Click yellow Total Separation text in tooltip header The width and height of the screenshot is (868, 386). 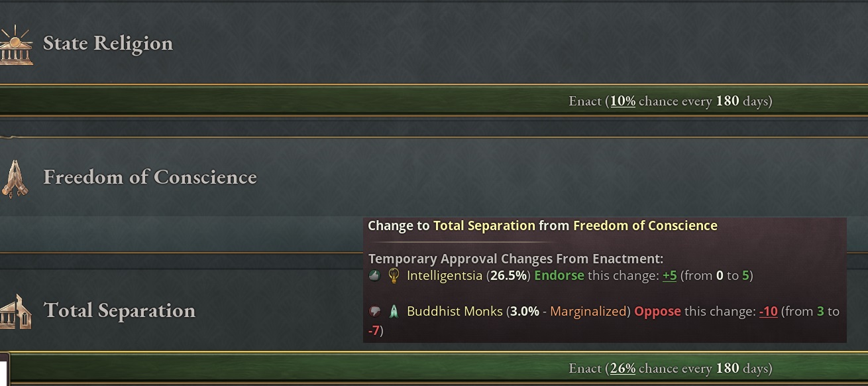click(484, 225)
